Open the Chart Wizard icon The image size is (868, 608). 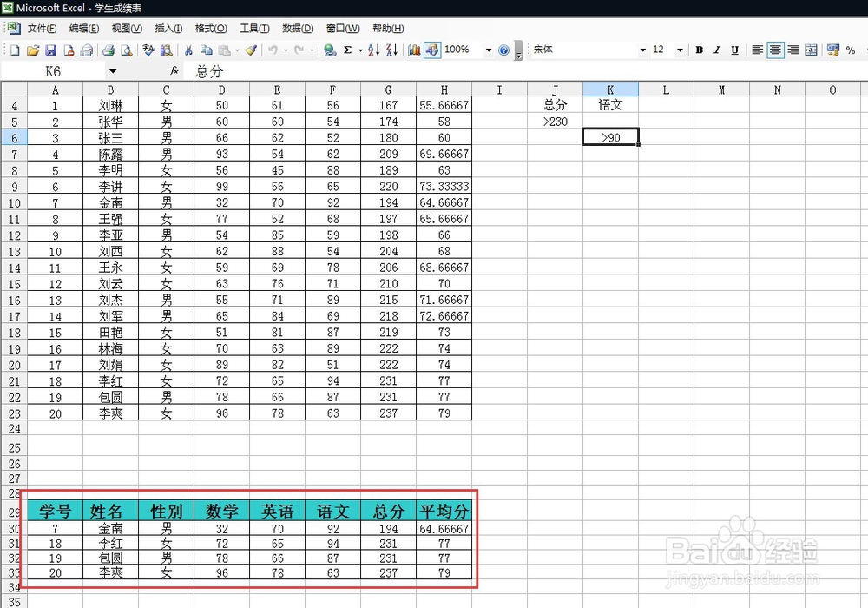[x=413, y=50]
